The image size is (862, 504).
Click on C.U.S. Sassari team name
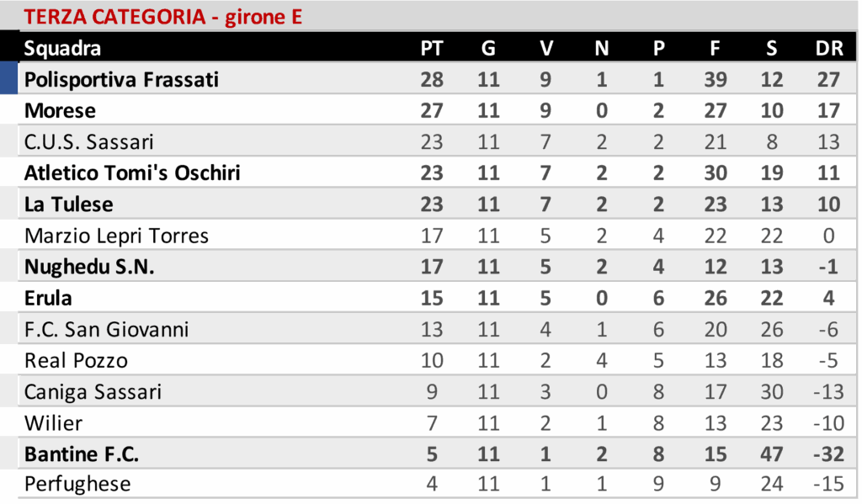click(x=89, y=141)
